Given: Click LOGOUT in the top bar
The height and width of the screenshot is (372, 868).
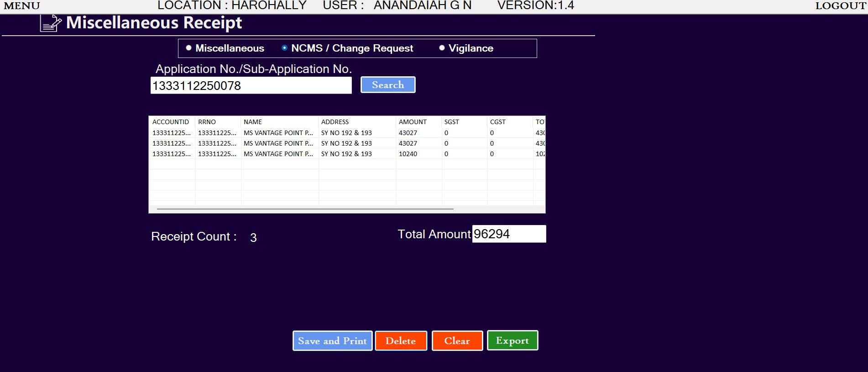Looking at the screenshot, I should pos(841,6).
